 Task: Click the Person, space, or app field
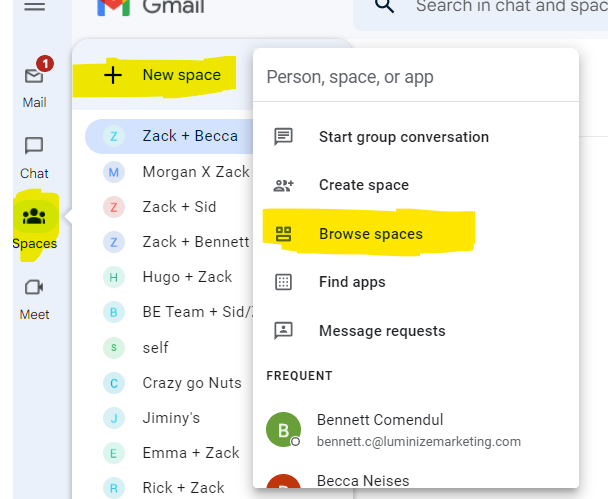(416, 77)
